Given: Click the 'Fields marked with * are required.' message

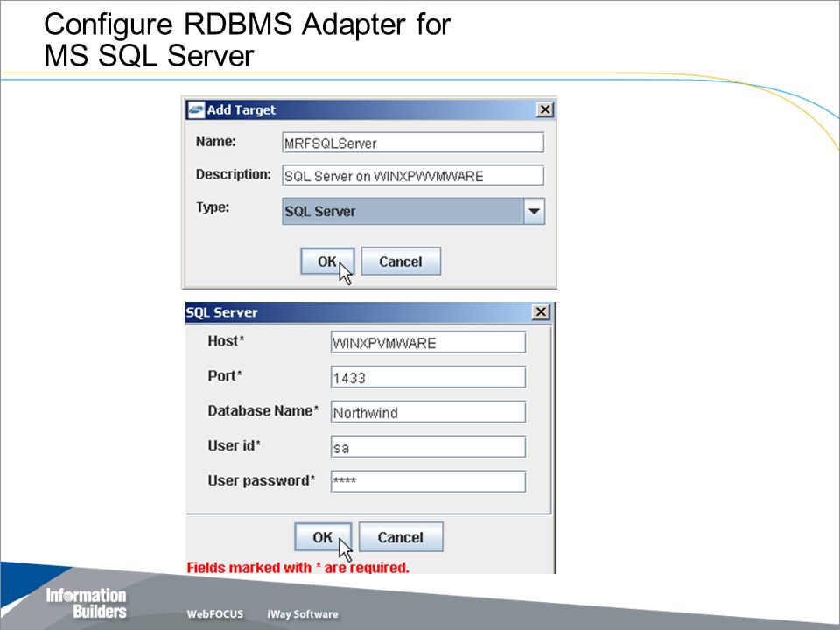Looking at the screenshot, I should click(297, 567).
